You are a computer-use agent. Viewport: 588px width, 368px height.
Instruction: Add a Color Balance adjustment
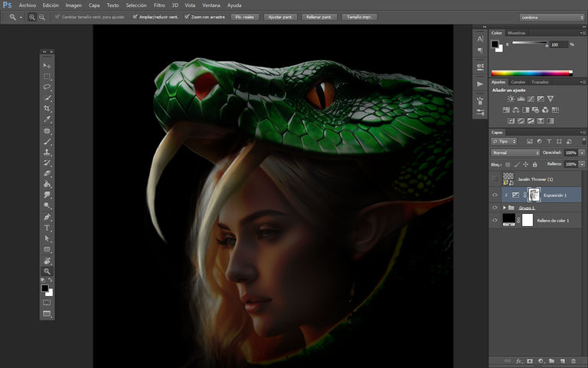point(516,110)
